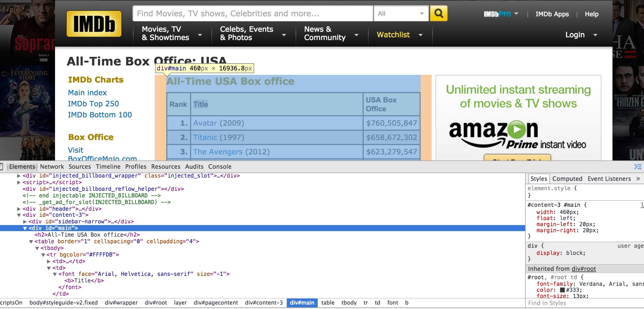This screenshot has width=644, height=309.
Task: Expand the injected_billboard_wrapper div node
Action: 19,176
